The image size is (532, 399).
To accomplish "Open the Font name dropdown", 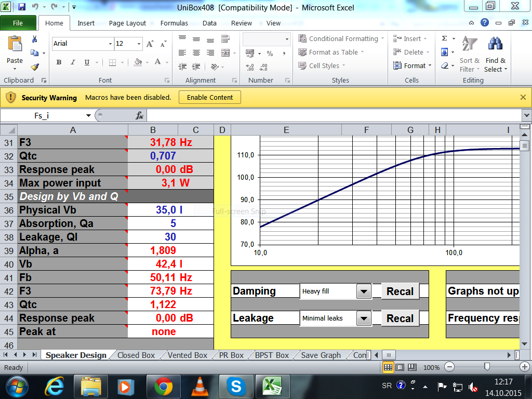I will [110, 44].
